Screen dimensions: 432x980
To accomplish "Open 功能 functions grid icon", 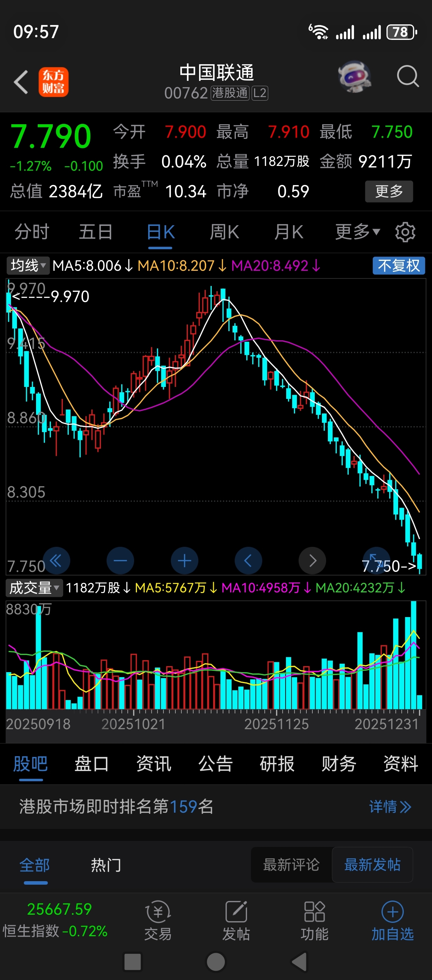I will [x=314, y=920].
